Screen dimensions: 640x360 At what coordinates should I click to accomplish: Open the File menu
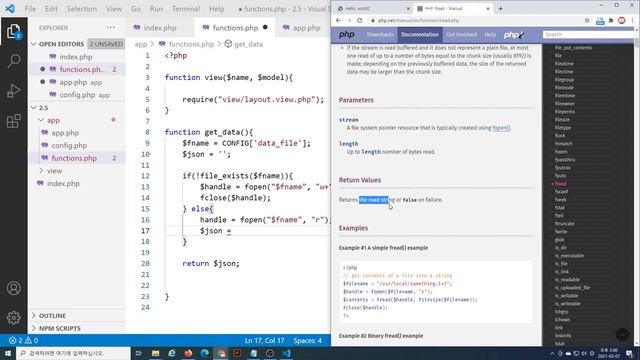pyautogui.click(x=30, y=9)
